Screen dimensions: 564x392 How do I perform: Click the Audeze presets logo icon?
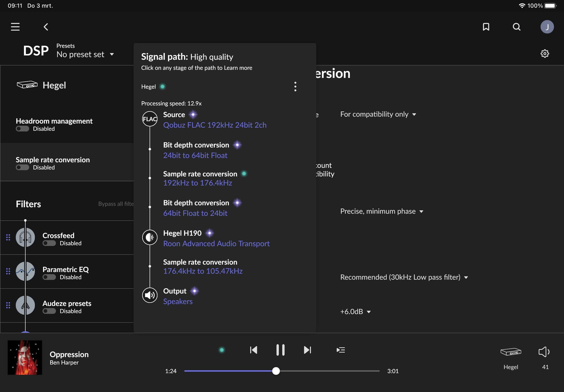pyautogui.click(x=25, y=305)
